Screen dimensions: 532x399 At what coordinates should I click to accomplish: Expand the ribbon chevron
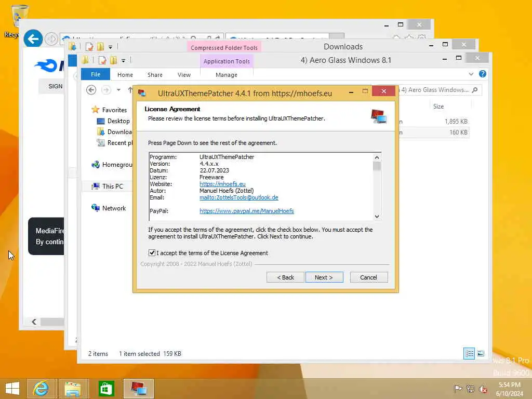(x=471, y=74)
